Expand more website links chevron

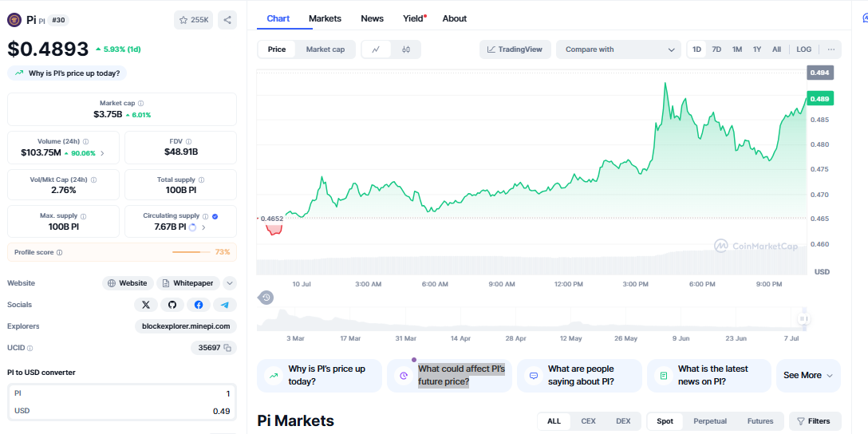[230, 283]
